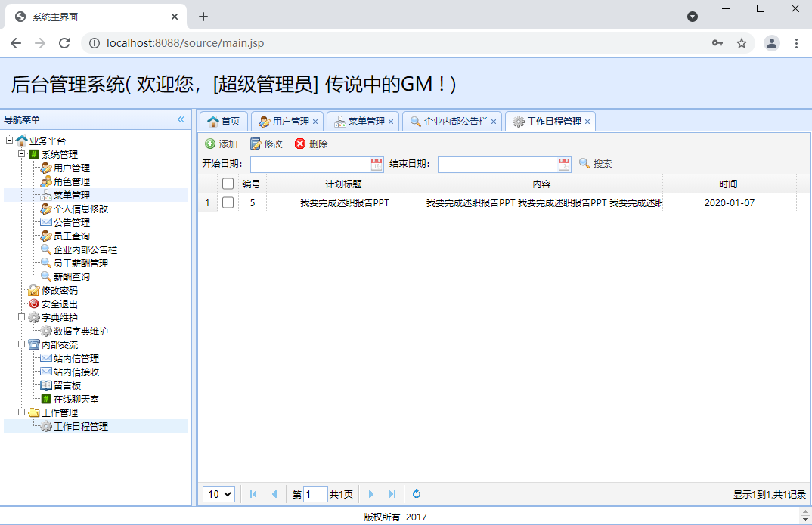Collapse the 工作管理 tree node
Viewport: 812px width, 525px height.
tap(21, 412)
